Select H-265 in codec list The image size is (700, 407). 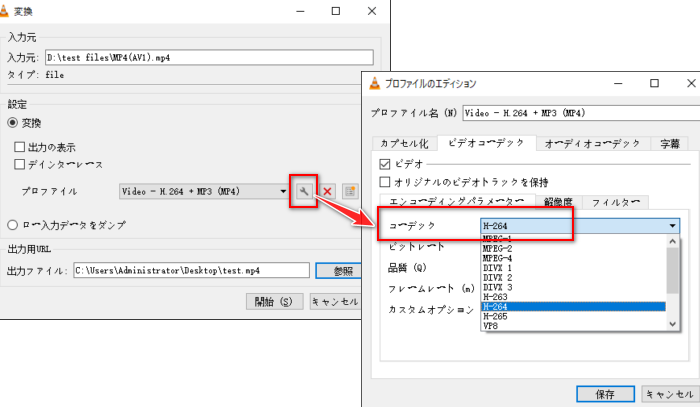pos(573,316)
